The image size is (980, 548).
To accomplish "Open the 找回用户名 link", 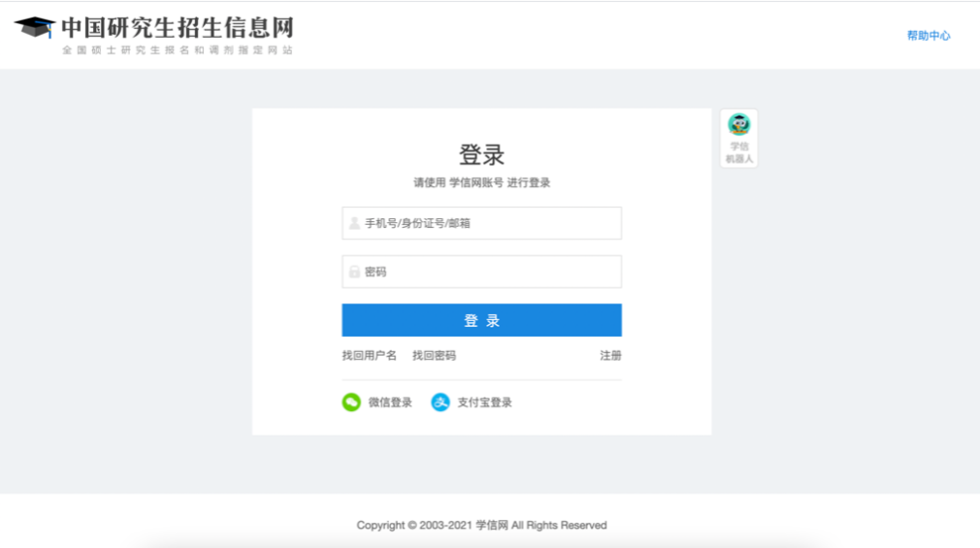I will tap(369, 356).
